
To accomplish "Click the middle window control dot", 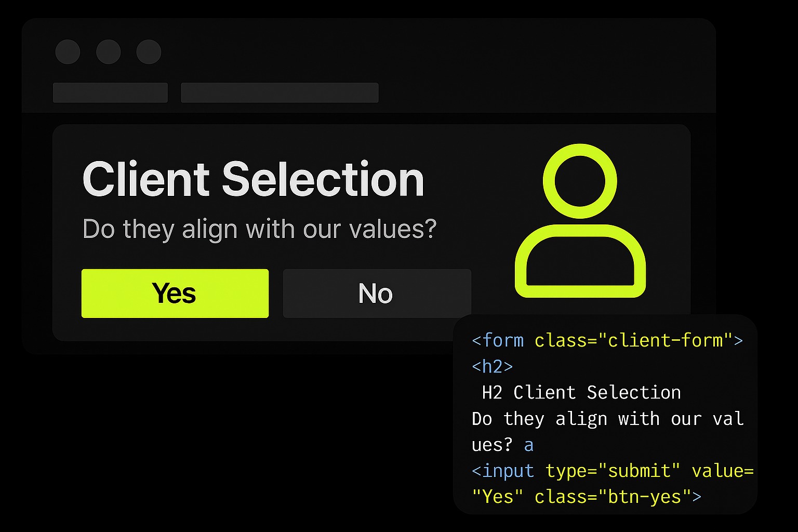I will tap(109, 51).
